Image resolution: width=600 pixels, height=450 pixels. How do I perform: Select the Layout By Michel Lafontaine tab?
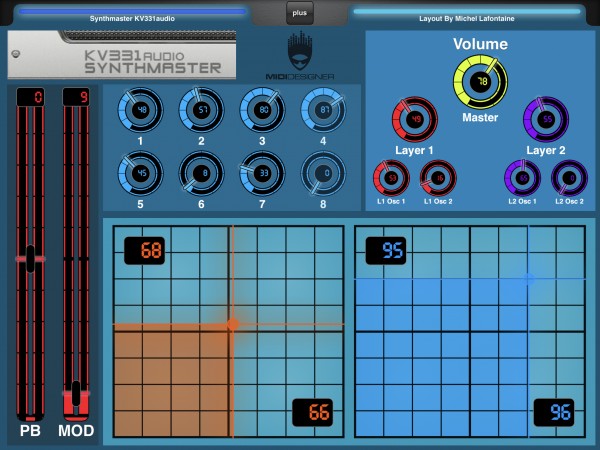(466, 15)
